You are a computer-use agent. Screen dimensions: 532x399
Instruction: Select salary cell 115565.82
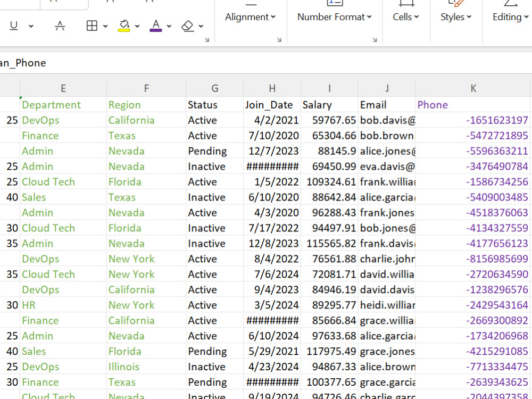[x=329, y=244]
